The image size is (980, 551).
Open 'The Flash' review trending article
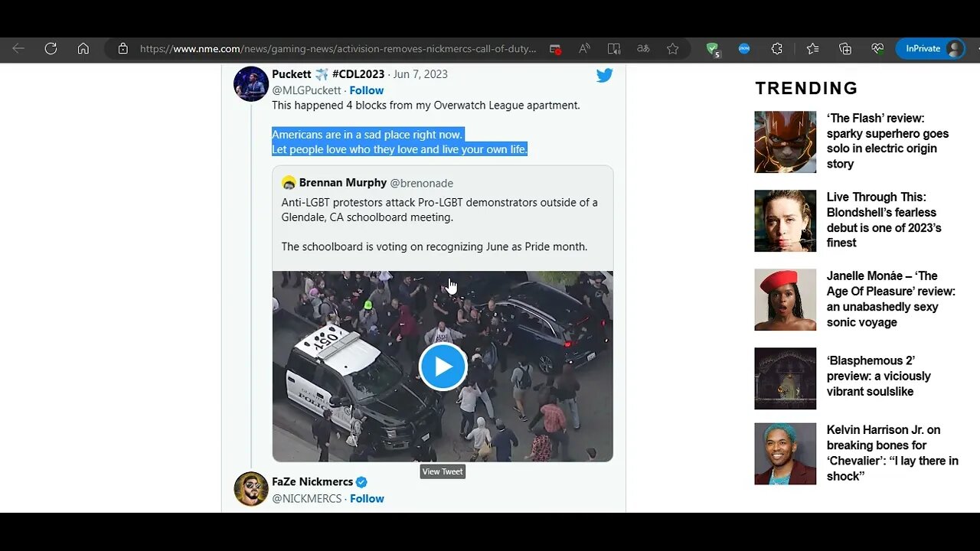click(x=887, y=141)
